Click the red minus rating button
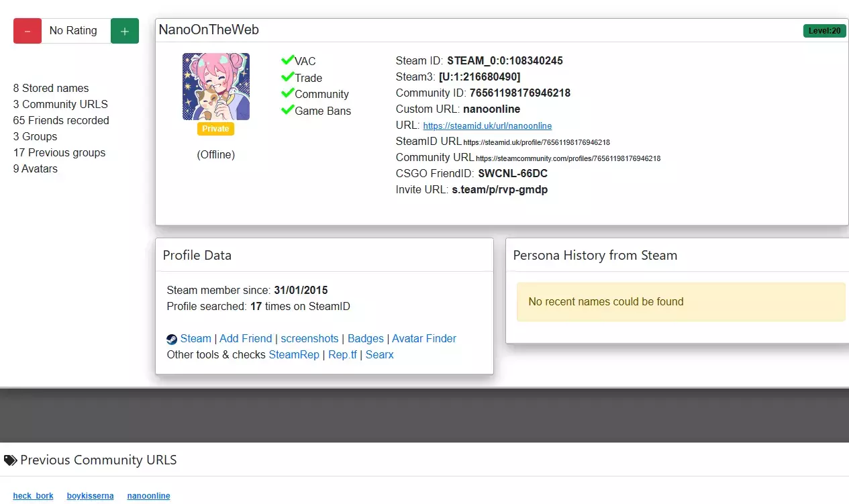 (x=28, y=31)
